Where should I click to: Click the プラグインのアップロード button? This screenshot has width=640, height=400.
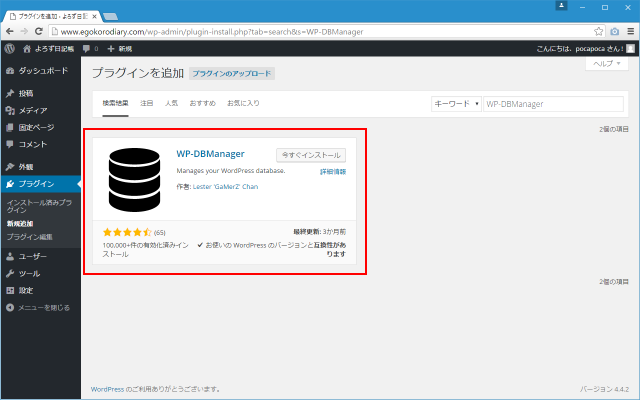click(232, 73)
